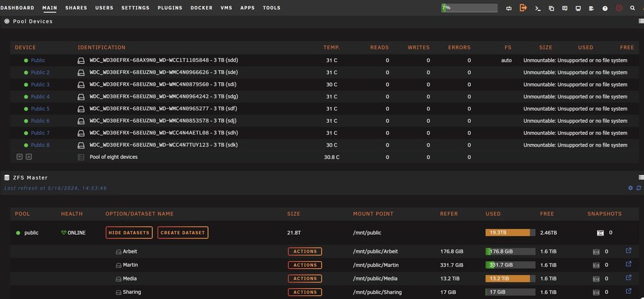This screenshot has height=299, width=644.
Task: Click the Temp. column header
Action: pos(332,48)
